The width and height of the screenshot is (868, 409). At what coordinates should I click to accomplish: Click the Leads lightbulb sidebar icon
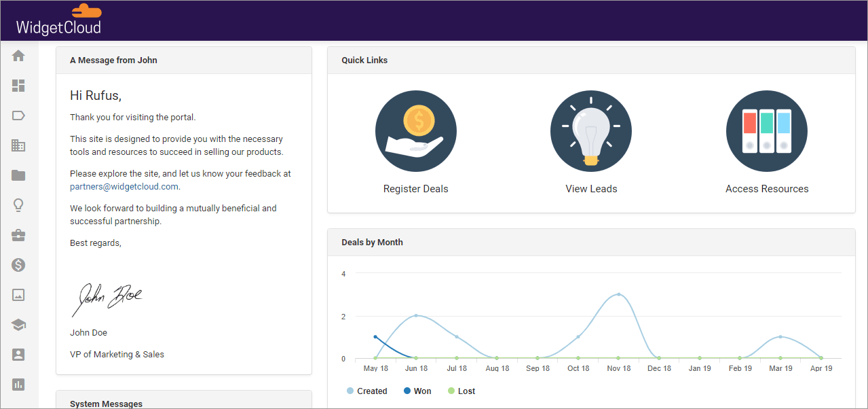click(18, 204)
